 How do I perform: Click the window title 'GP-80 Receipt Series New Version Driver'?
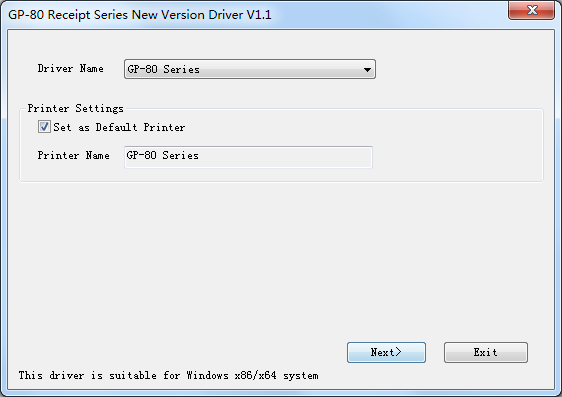(127, 15)
